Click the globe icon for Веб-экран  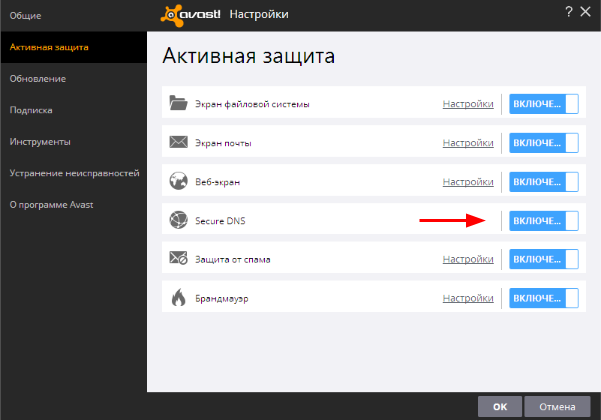tap(179, 182)
